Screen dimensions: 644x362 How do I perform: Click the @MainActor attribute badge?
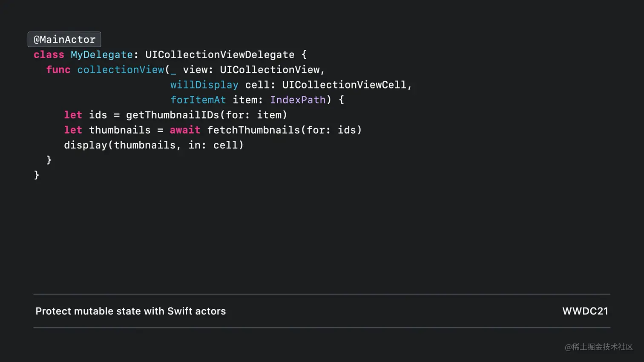64,39
